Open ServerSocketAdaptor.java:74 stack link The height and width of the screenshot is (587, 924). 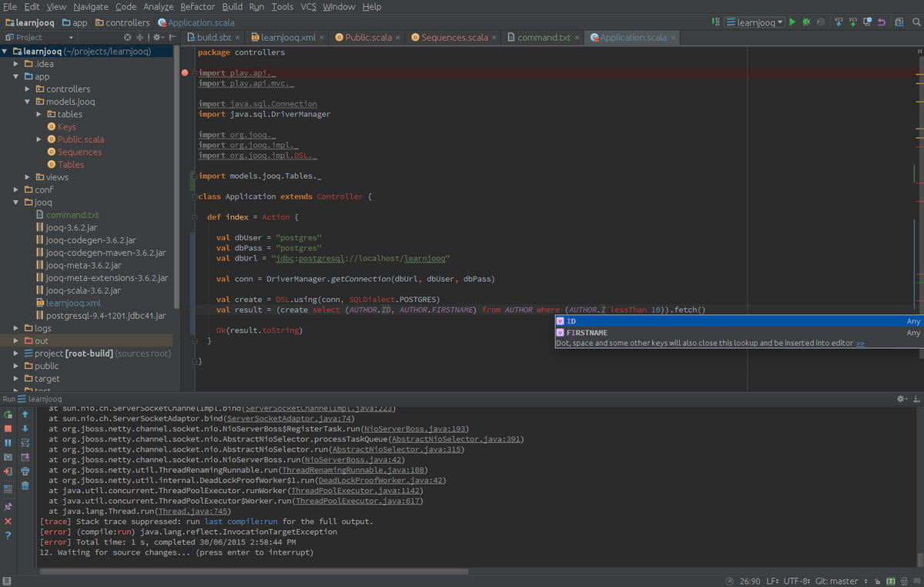(290, 418)
